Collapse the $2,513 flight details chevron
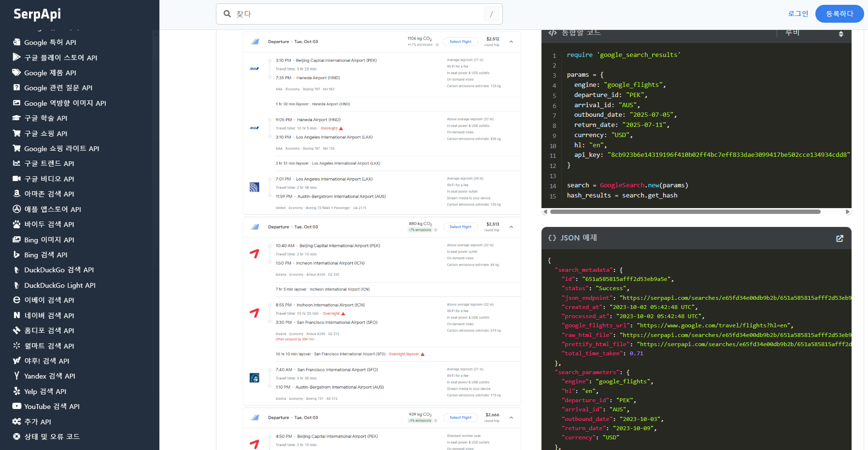The width and height of the screenshot is (868, 450). pos(511,227)
